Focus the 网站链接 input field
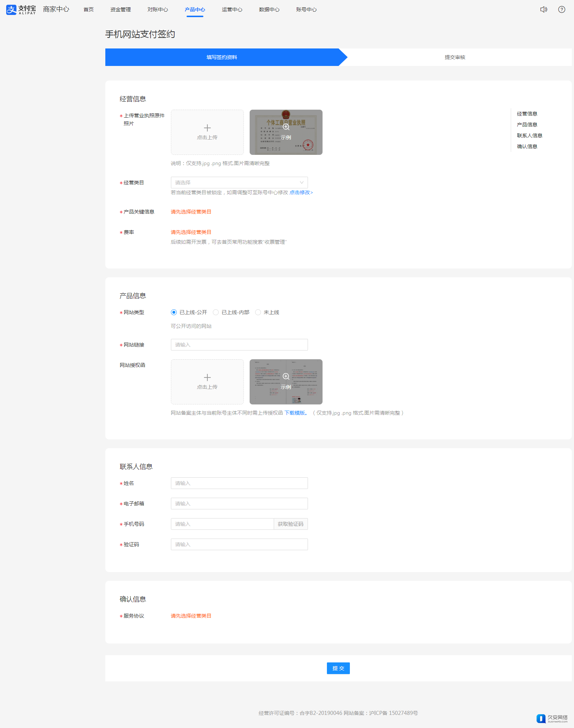The image size is (574, 728). (239, 345)
